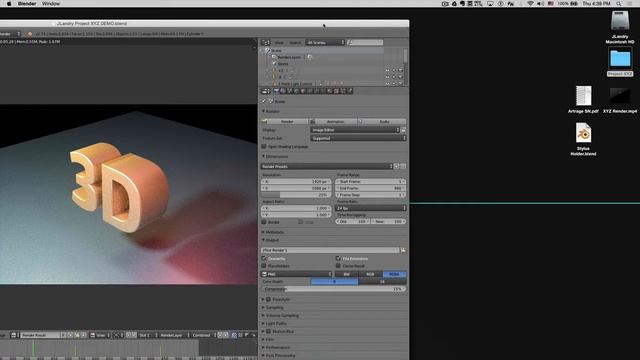Click the Animation render button

click(333, 122)
